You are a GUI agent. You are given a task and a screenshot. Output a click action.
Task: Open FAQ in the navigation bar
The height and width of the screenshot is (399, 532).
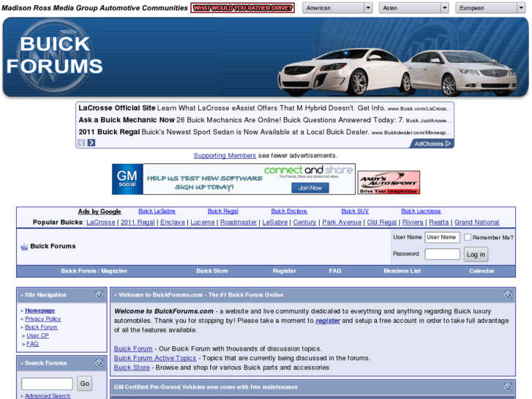(335, 271)
